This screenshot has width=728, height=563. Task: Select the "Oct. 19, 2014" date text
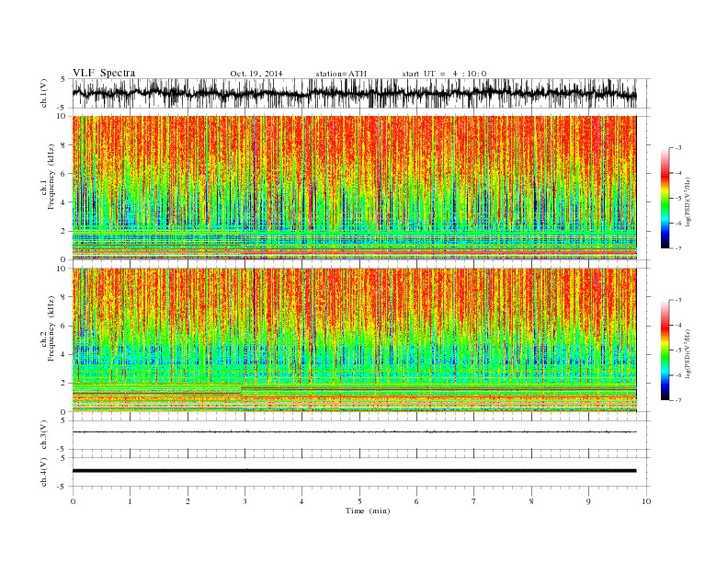(256, 74)
